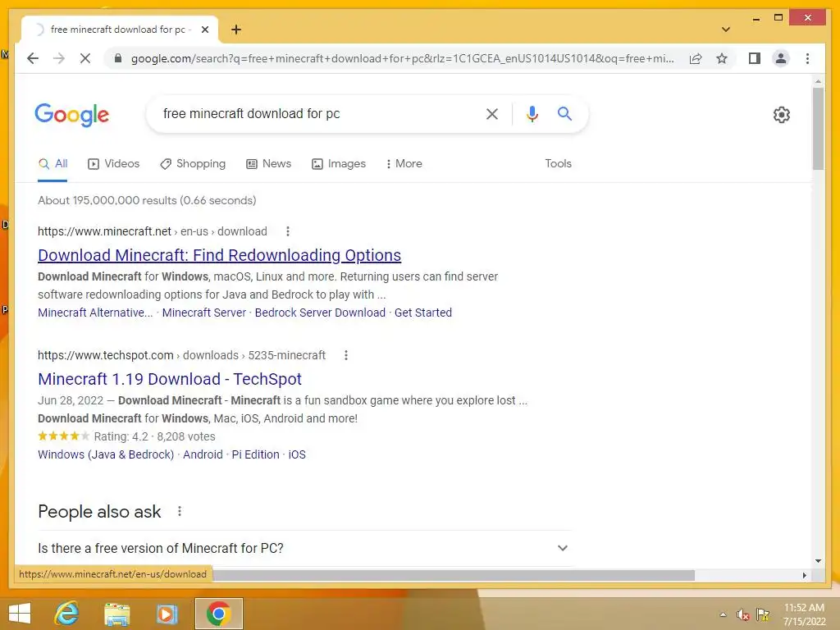
Task: Submit search with the magnifying glass icon
Action: point(564,113)
